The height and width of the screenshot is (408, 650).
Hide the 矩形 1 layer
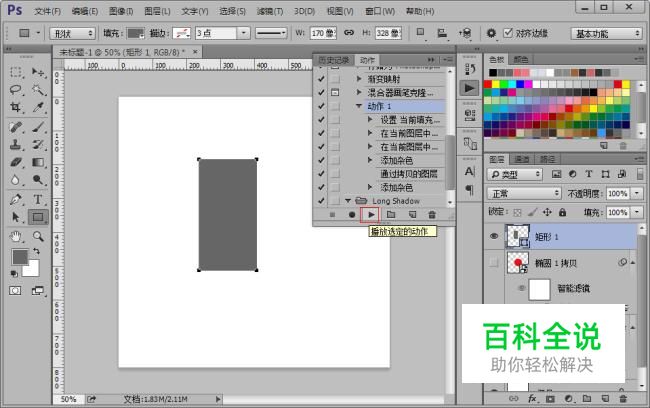pos(494,236)
